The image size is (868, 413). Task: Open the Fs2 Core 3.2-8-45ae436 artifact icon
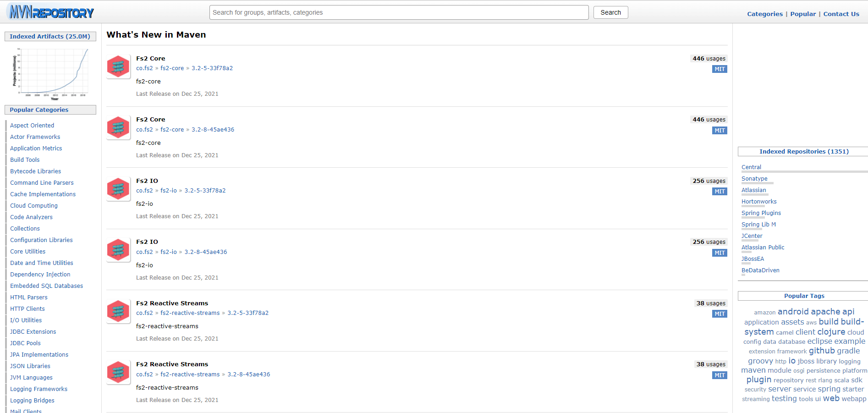click(118, 127)
